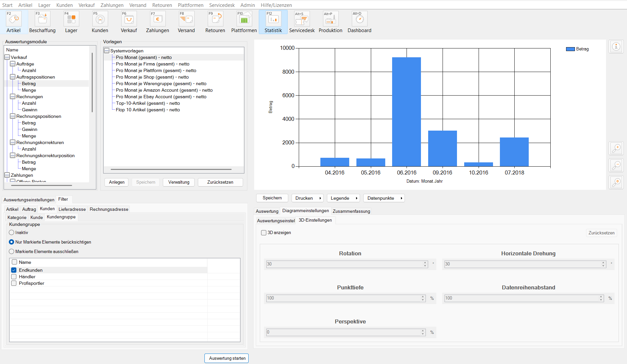Click the Verwaltung button
This screenshot has width=627, height=364.
click(179, 182)
